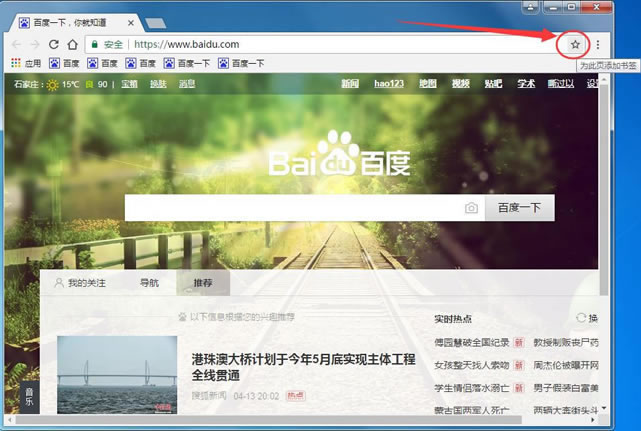Viewport: 641px width, 431px height.
Task: Refresh hot topics with the 换 icon
Action: pyautogui.click(x=587, y=318)
